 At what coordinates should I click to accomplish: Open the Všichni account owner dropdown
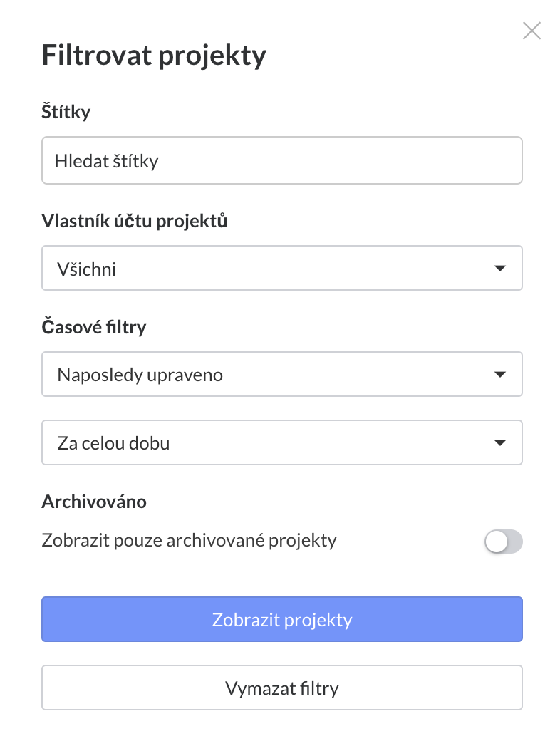click(x=281, y=269)
